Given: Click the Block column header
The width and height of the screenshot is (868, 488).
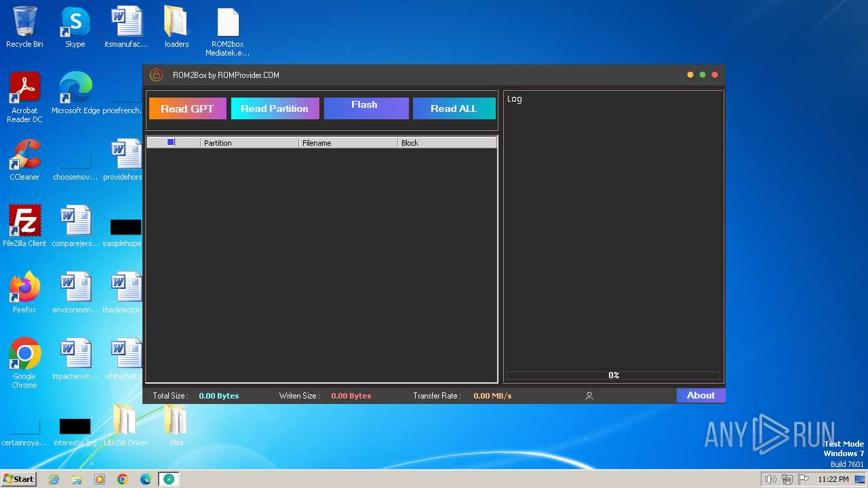Looking at the screenshot, I should click(447, 143).
